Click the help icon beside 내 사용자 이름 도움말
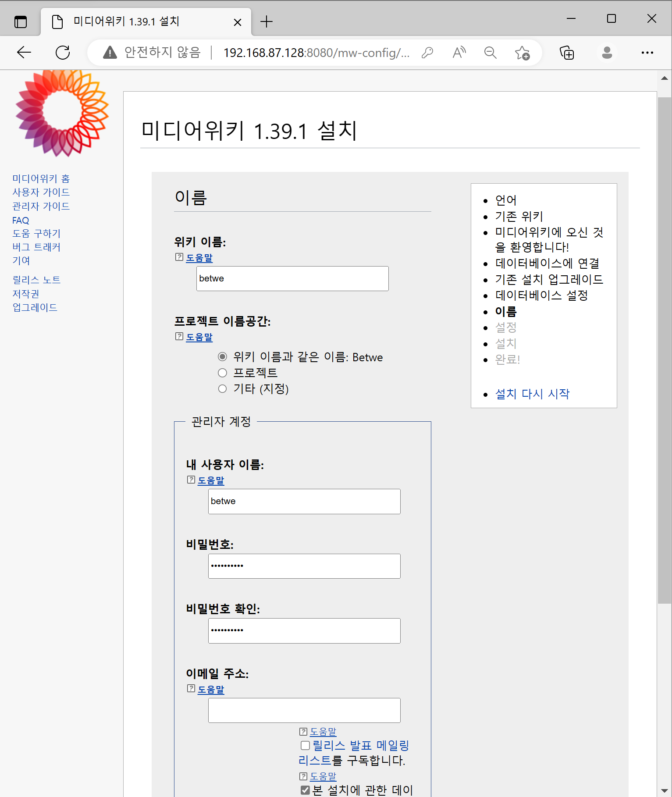The width and height of the screenshot is (672, 797). [191, 480]
